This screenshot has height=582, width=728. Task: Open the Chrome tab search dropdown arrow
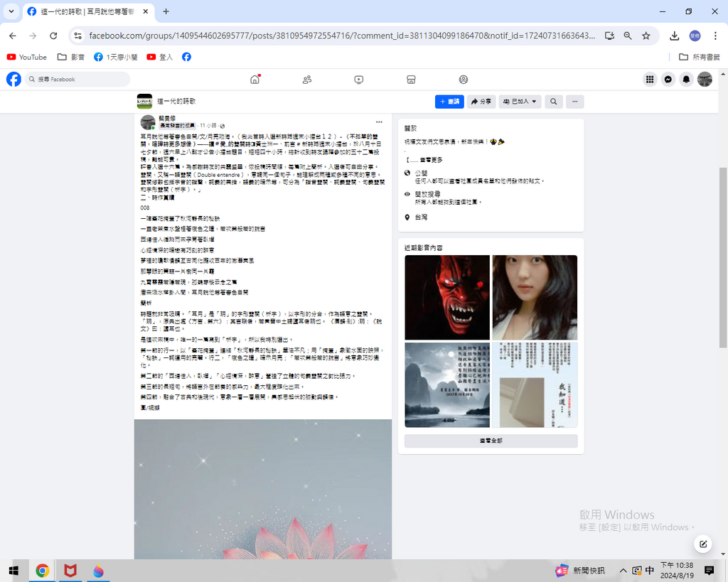pos(11,11)
